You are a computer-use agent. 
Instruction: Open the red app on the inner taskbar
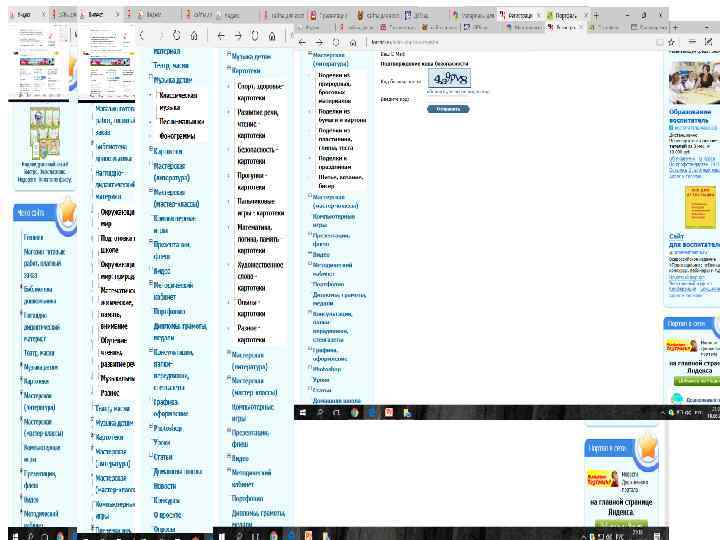(x=389, y=413)
